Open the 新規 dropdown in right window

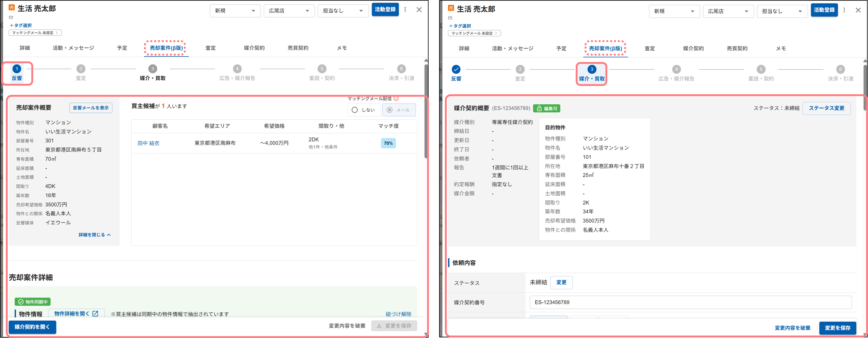674,11
